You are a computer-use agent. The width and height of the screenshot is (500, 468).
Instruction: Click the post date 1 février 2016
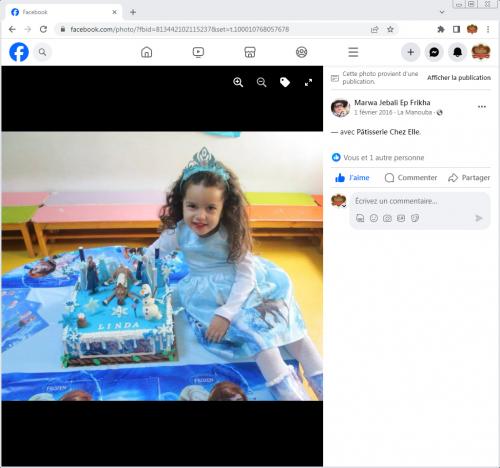pos(373,112)
